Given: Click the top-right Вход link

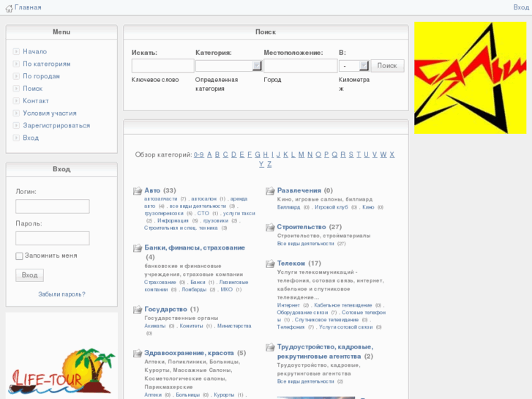Looking at the screenshot, I should (x=521, y=7).
